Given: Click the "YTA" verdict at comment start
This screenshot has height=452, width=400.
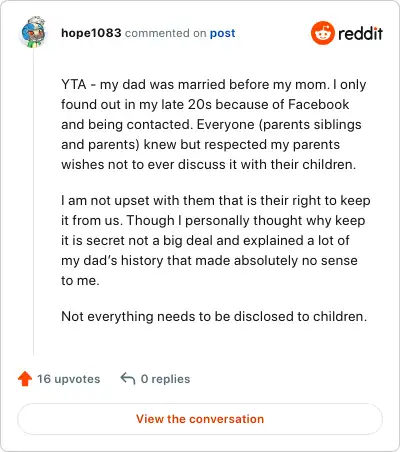Looking at the screenshot, I should pyautogui.click(x=74, y=84).
